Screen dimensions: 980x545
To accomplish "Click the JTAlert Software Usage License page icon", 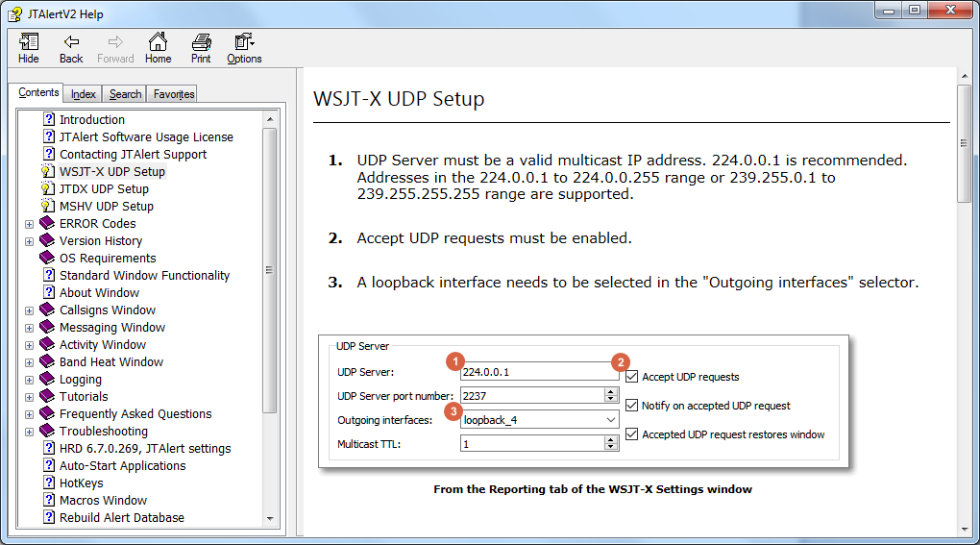I will pyautogui.click(x=49, y=136).
